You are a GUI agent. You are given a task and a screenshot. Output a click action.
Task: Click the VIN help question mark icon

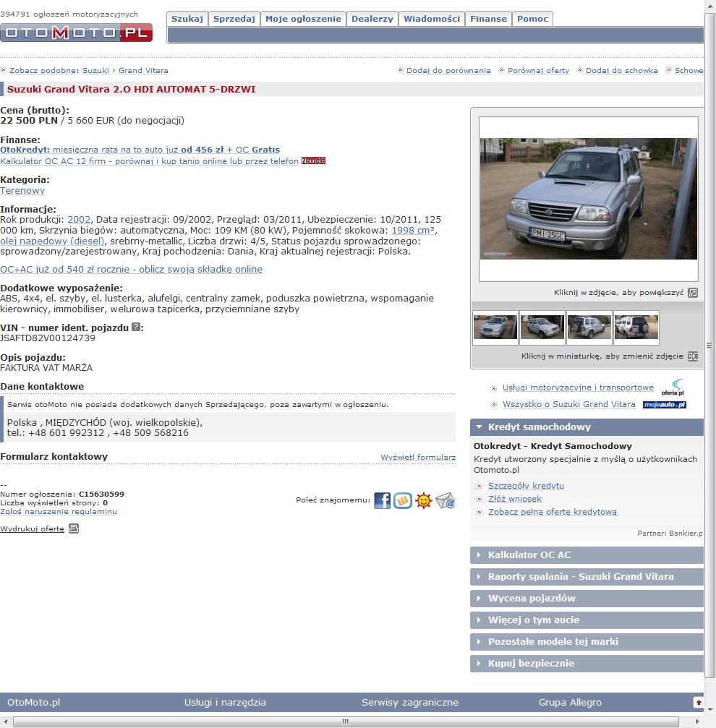pos(135,327)
